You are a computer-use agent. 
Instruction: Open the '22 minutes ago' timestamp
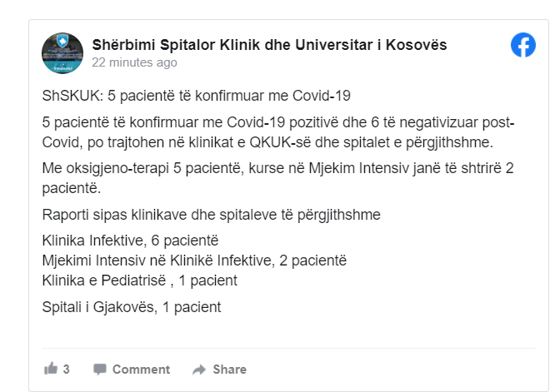point(134,62)
